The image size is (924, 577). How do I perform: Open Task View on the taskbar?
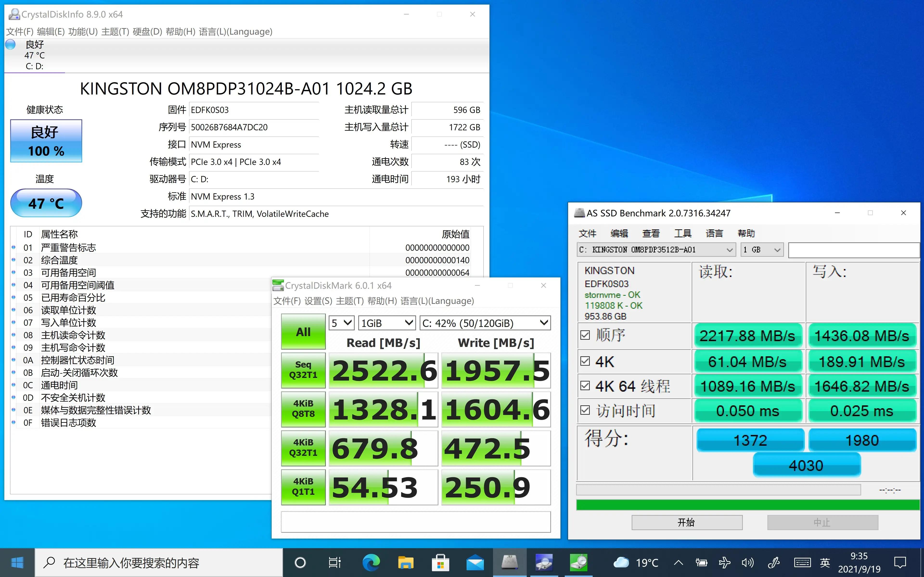pyautogui.click(x=334, y=563)
